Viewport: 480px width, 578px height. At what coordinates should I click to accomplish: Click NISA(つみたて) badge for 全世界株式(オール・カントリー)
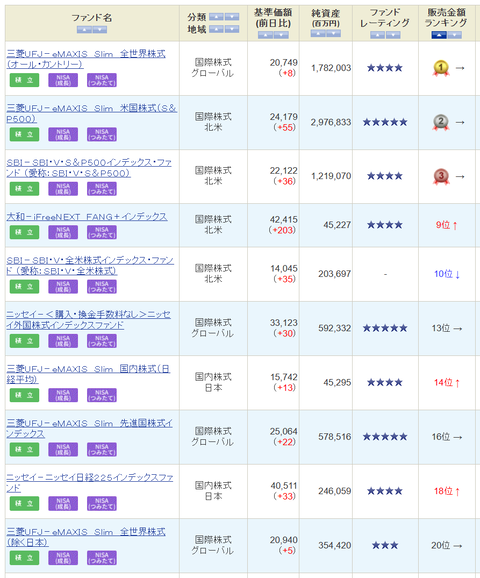[102, 80]
